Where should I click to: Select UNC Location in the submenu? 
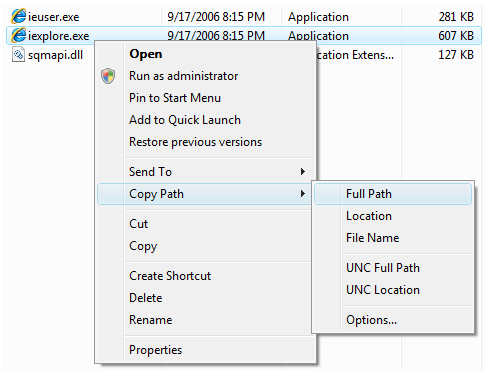coord(383,290)
